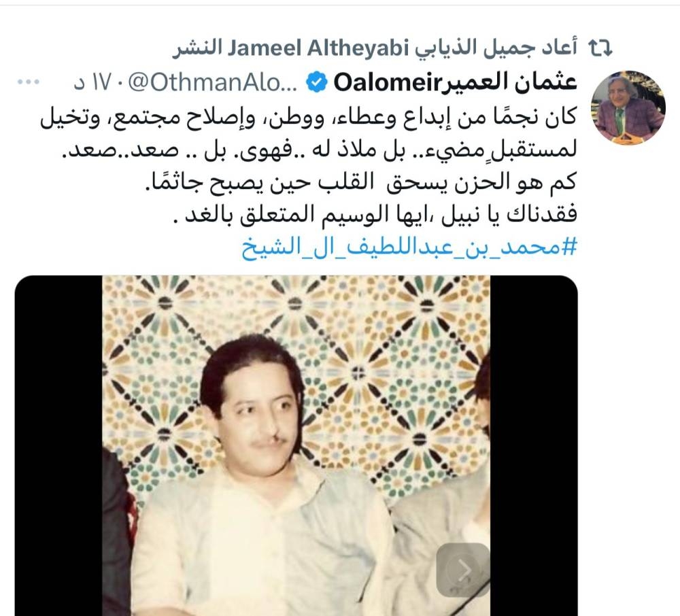The image size is (680, 616).
Task: Open Othman Al Omeir's round profile avatar
Action: pyautogui.click(x=628, y=107)
